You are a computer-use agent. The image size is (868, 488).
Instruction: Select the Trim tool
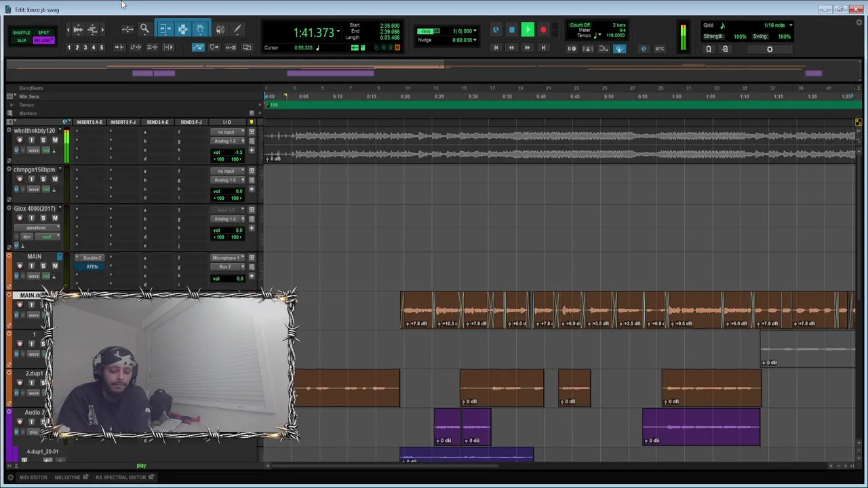pyautogui.click(x=165, y=29)
